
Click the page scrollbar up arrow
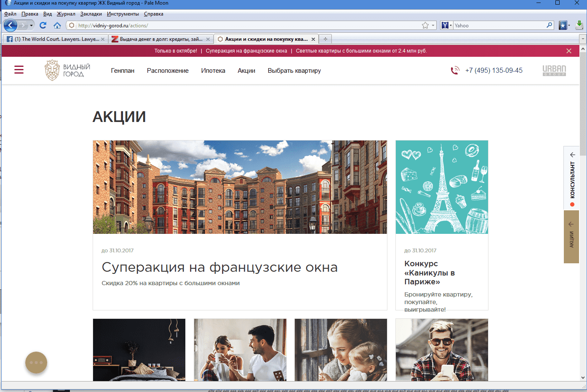coord(583,49)
